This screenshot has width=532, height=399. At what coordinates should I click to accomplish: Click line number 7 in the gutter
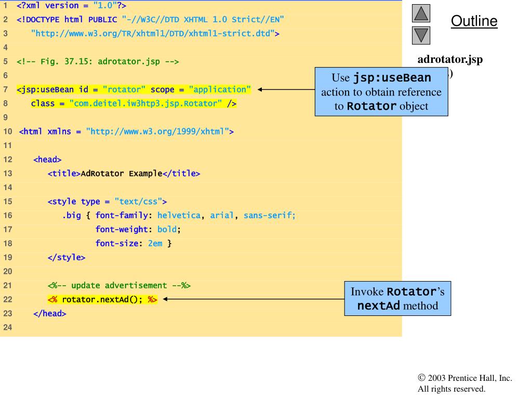click(5, 89)
